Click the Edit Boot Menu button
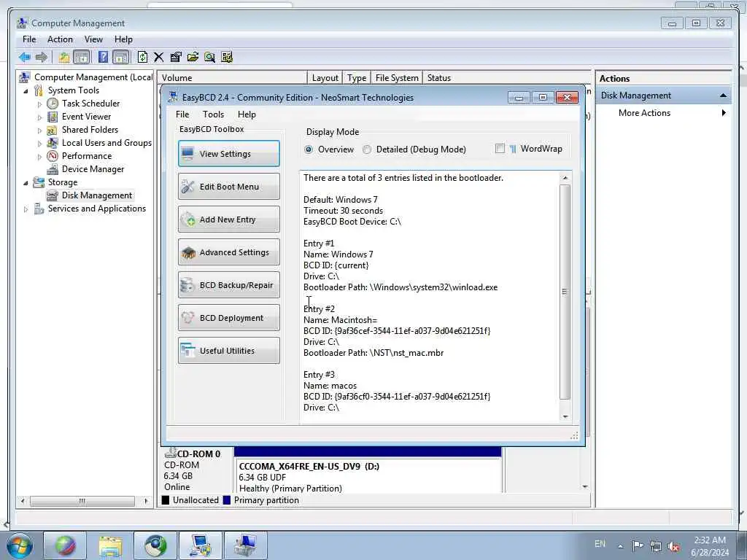Viewport: 747px width, 560px height. [228, 186]
